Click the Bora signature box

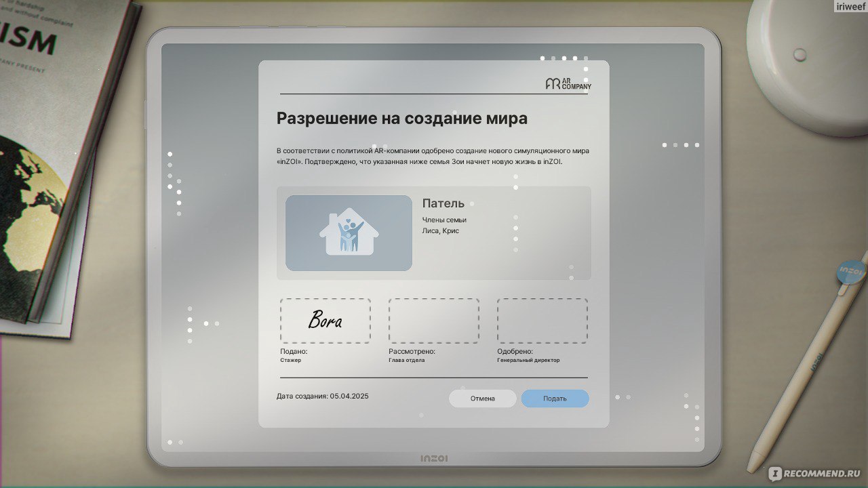coord(325,321)
